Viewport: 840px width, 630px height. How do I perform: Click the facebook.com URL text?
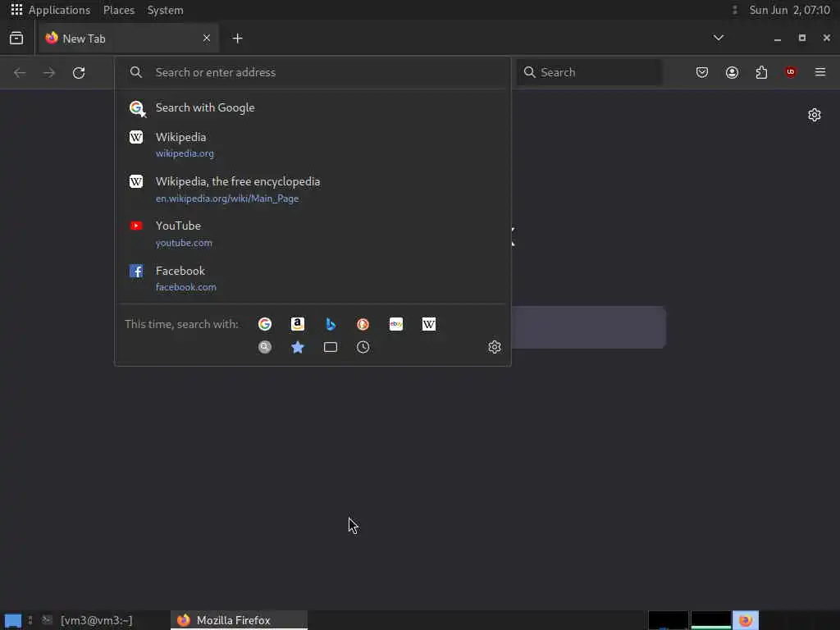186,287
